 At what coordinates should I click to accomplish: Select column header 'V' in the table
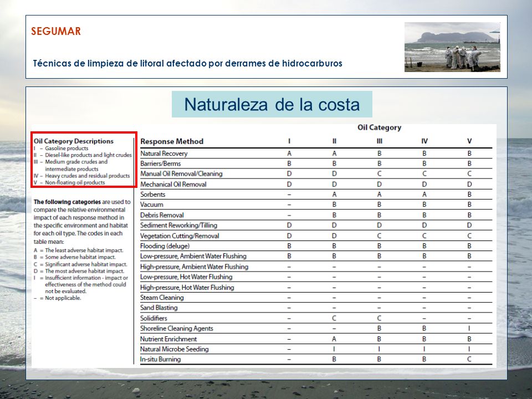point(469,141)
